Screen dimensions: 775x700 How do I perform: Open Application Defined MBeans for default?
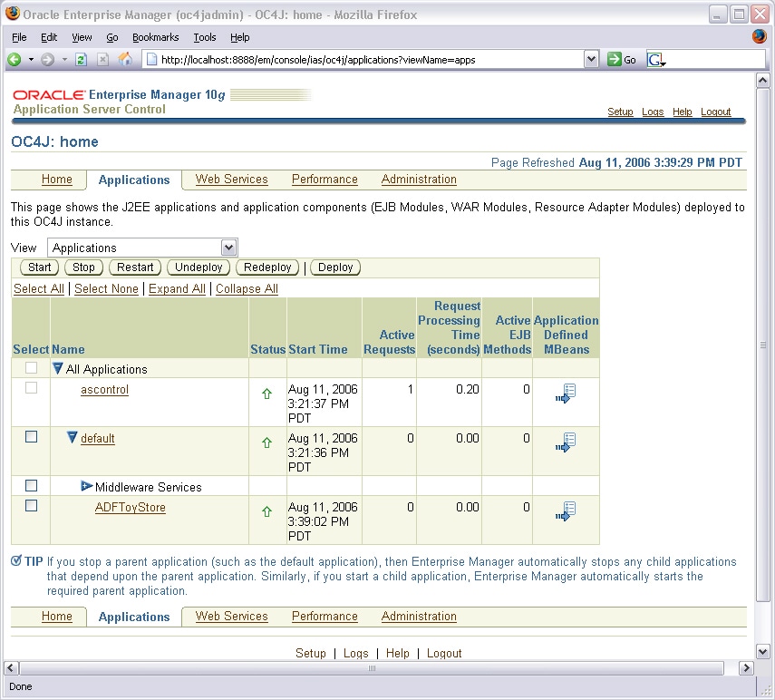pos(566,442)
